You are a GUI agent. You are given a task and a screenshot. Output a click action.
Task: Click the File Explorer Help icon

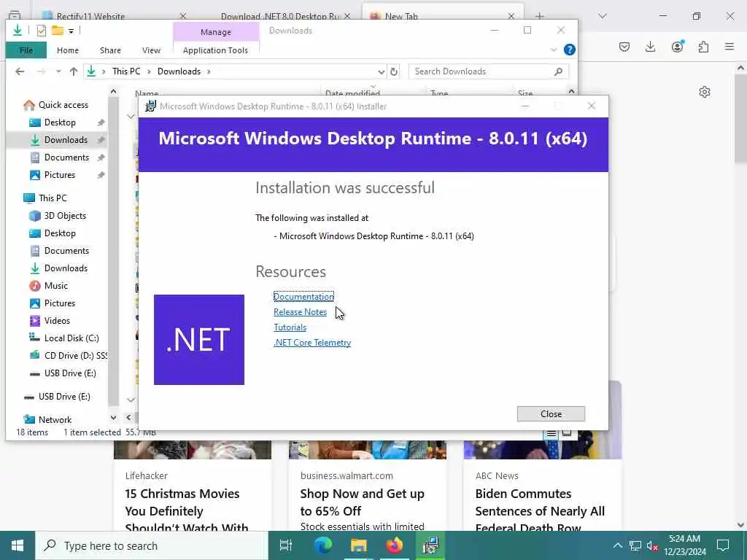coord(569,50)
